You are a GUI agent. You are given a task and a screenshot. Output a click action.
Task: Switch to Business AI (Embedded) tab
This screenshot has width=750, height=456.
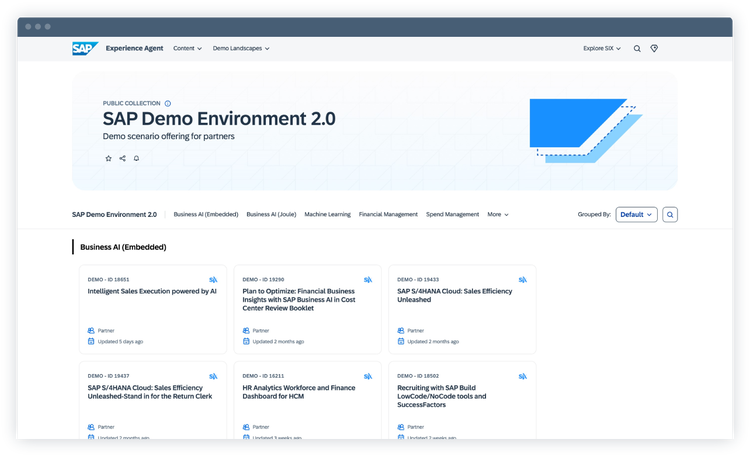pos(206,214)
